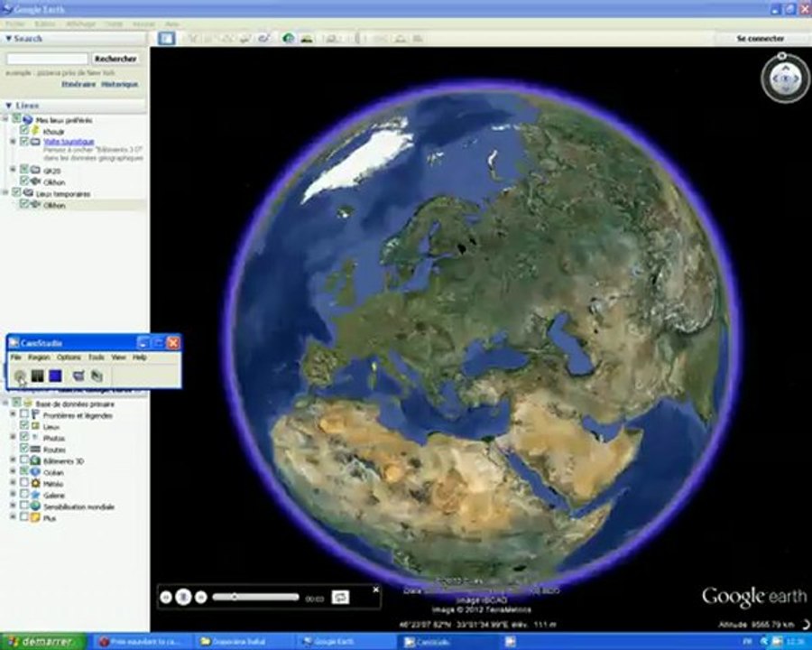812x650 pixels.
Task: Click the CamStudio toggle view icon
Action: (78, 376)
